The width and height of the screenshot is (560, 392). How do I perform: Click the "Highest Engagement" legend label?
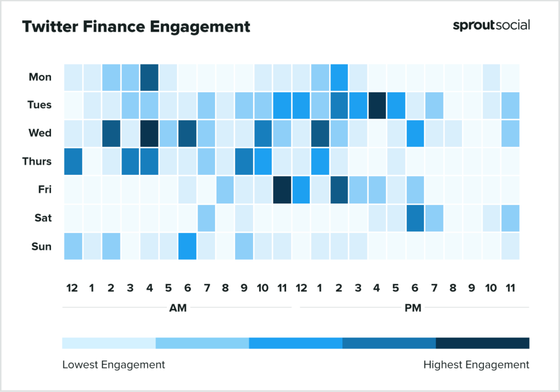point(476,364)
